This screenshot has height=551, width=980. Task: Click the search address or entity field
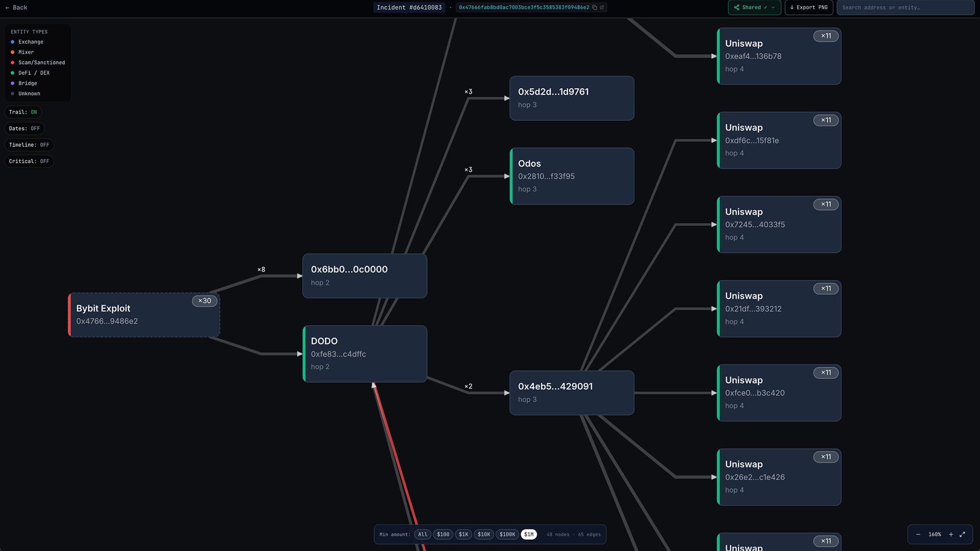tap(905, 8)
